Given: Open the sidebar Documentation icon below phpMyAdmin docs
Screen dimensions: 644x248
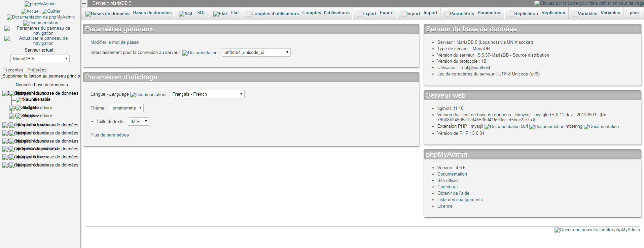Looking at the screenshot, I should (41, 23).
